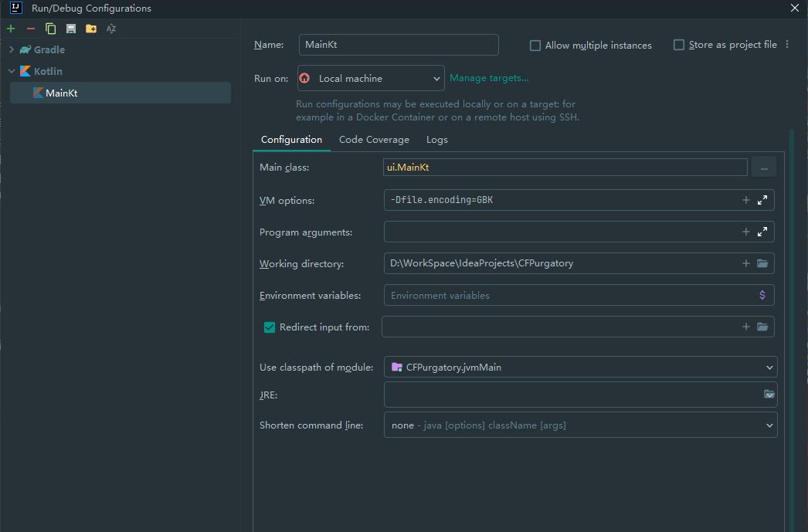Open Use classpath of module dropdown

[580, 368]
